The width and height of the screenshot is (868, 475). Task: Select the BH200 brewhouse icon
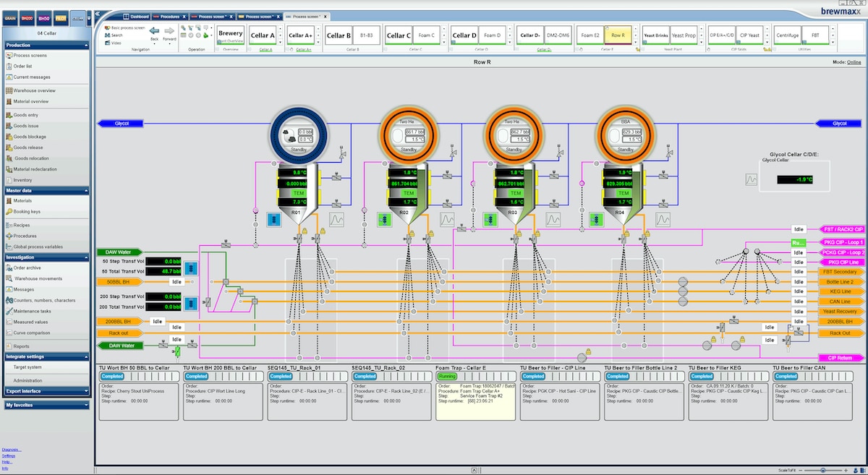(x=27, y=17)
